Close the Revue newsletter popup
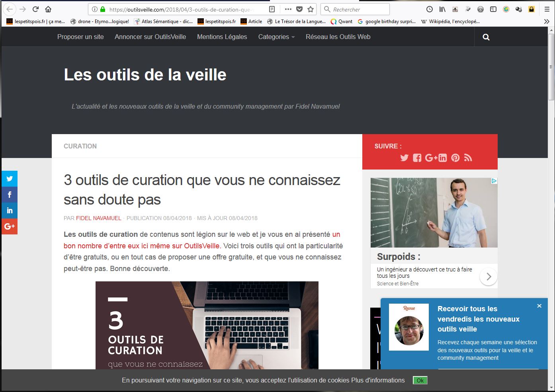Viewport: 555px width, 392px height. tap(539, 306)
